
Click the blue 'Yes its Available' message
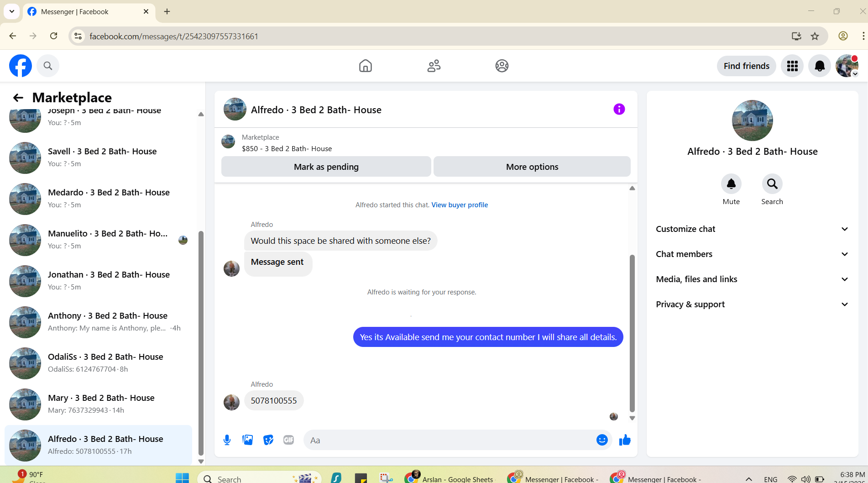pos(488,337)
